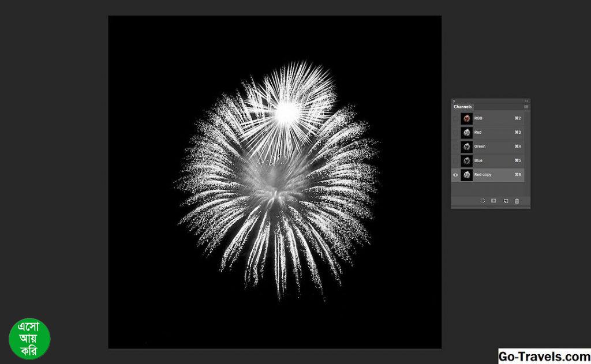Toggle visibility of the Red channel
This screenshot has width=591, height=364.
(x=455, y=133)
